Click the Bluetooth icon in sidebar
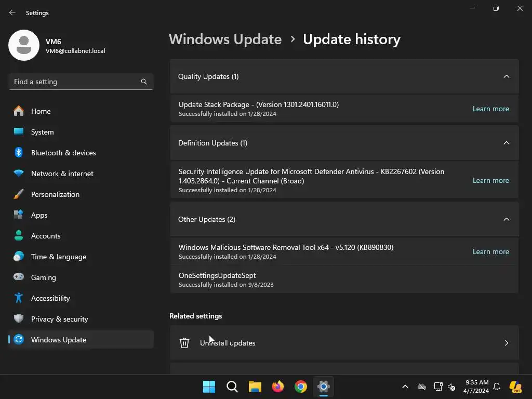Image resolution: width=532 pixels, height=399 pixels. click(19, 152)
